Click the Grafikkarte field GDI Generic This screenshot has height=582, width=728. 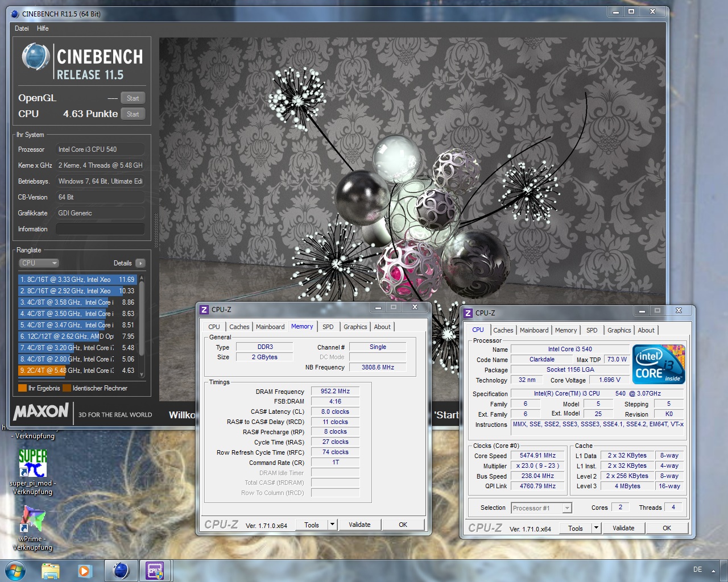point(100,213)
